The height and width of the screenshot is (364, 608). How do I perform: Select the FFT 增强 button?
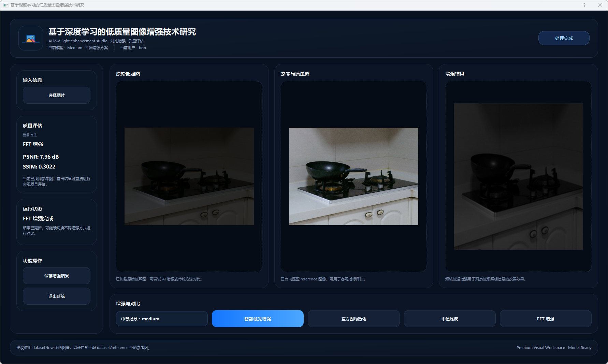click(x=545, y=319)
